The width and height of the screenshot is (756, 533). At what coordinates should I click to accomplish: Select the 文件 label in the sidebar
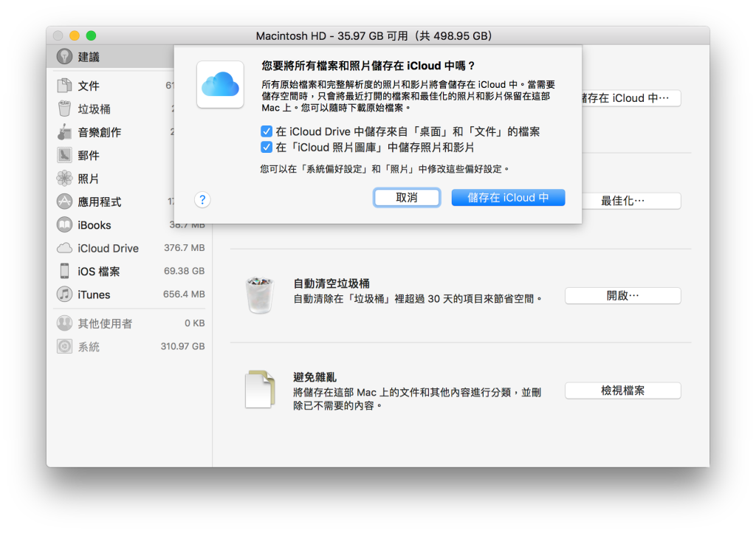tap(89, 86)
